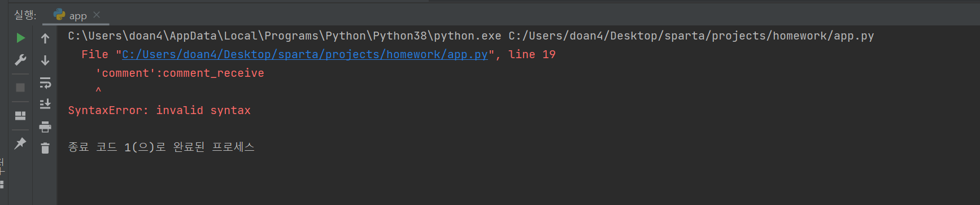Print console output with printer icon
The image size is (980, 205).
coord(45,127)
